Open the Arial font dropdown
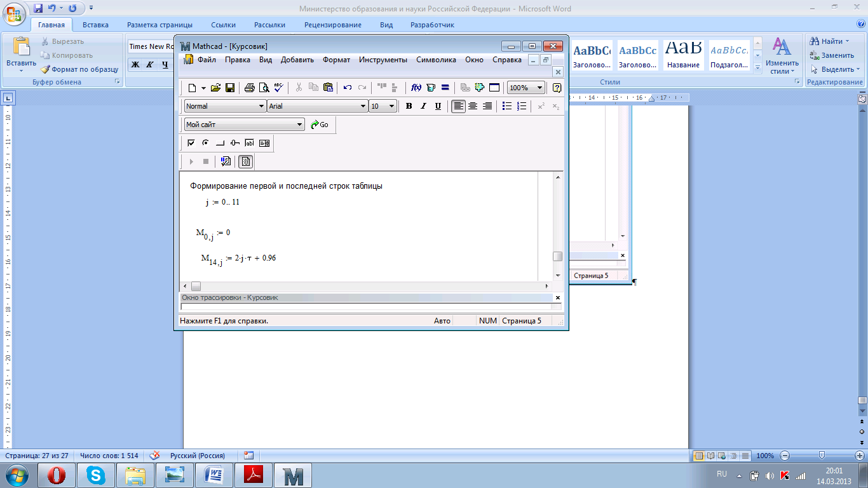 [x=363, y=106]
